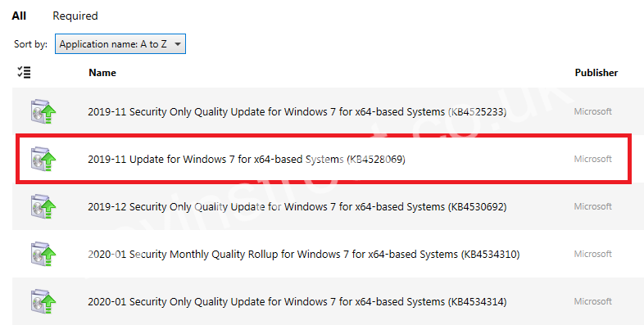The height and width of the screenshot is (334, 644).
Task: Click the KB4534314 update icon
Action: click(x=42, y=301)
